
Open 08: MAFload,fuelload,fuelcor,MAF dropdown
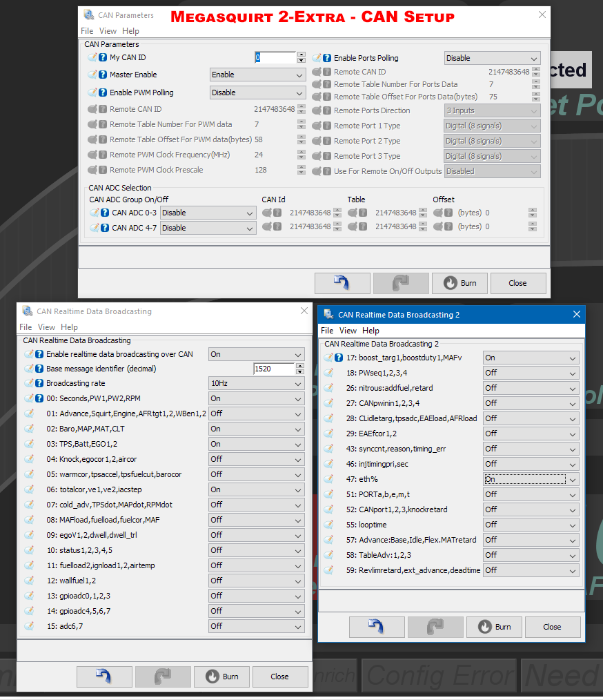tap(257, 520)
